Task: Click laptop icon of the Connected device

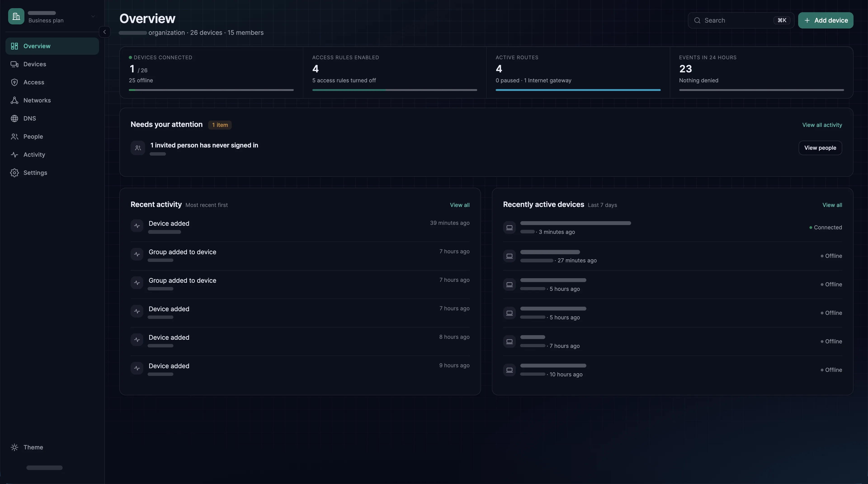Action: pos(509,228)
